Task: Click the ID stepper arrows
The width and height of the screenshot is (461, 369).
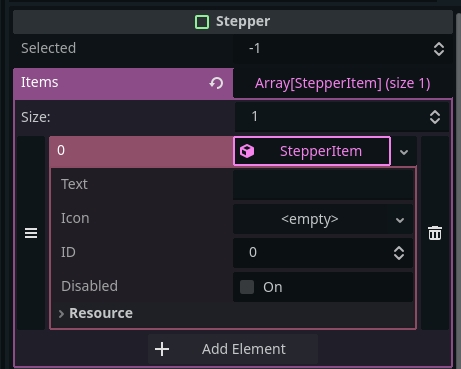Action: [x=399, y=253]
